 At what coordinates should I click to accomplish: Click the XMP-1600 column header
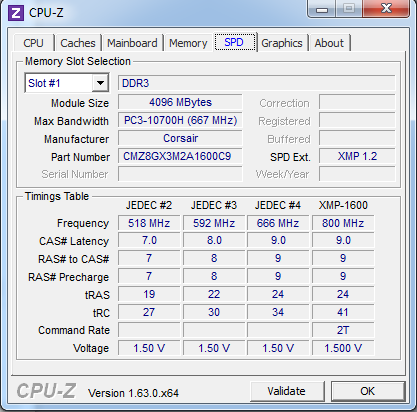(343, 205)
